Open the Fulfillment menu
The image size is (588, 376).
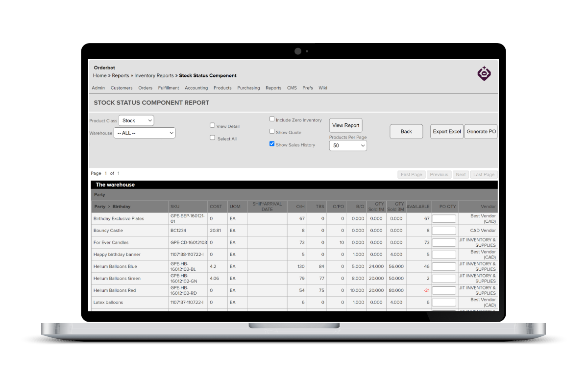[x=168, y=88]
